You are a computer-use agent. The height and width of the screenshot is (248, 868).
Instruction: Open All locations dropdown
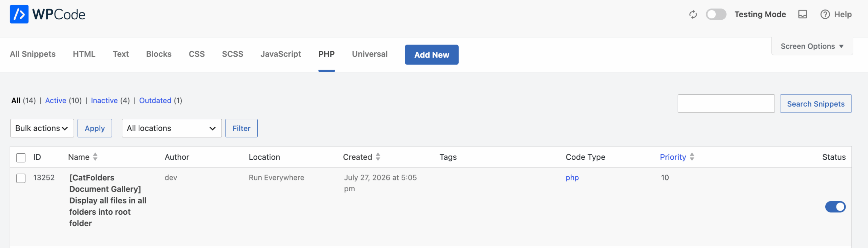[172, 128]
